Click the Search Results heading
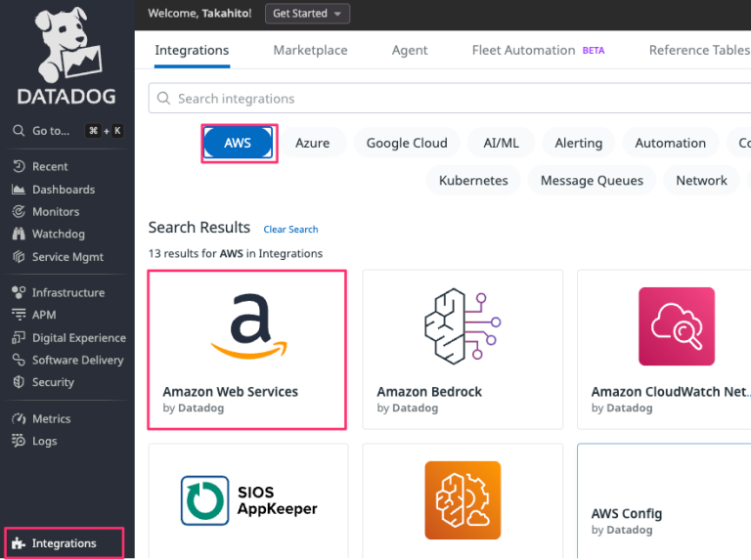Image resolution: width=751 pixels, height=560 pixels. pos(199,228)
